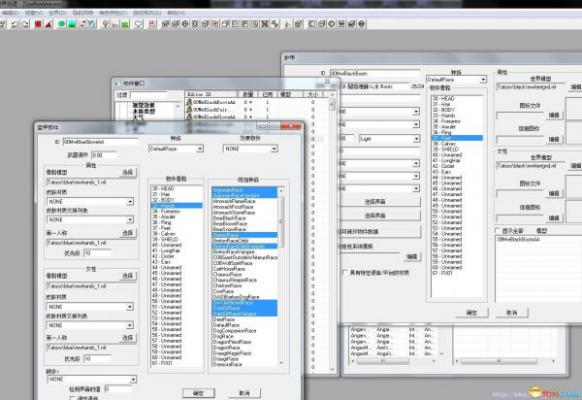
Task: Click the Undo arrow icon in the toolbar
Action: click(15, 24)
